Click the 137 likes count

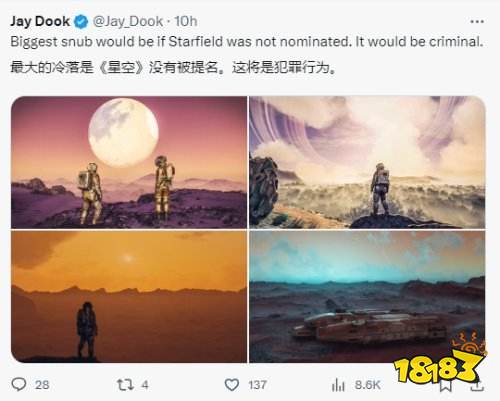point(257,385)
